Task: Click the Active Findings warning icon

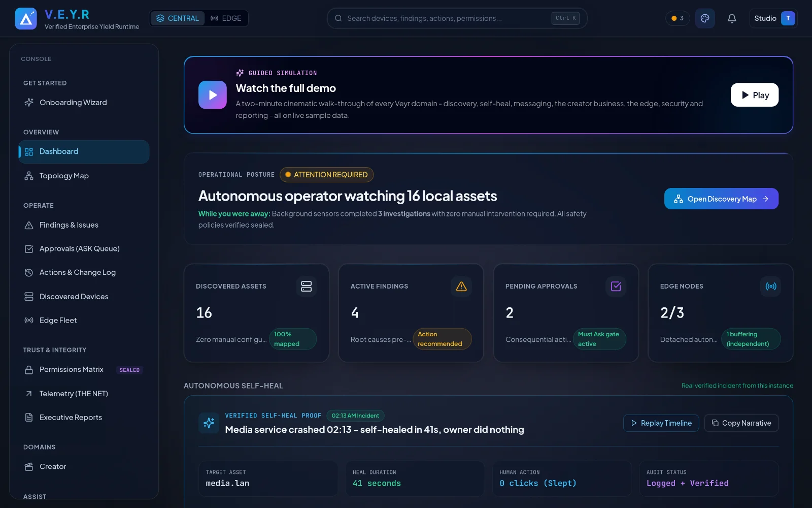Action: [461, 286]
